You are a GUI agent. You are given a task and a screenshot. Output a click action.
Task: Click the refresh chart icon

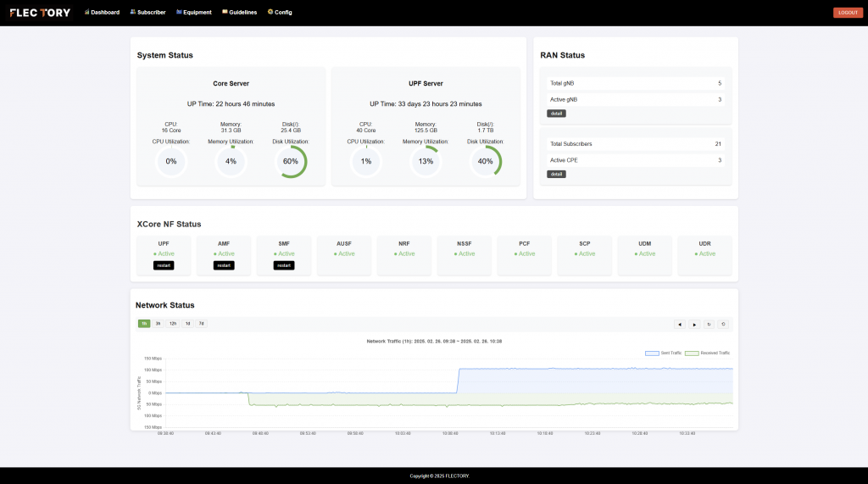click(x=709, y=325)
